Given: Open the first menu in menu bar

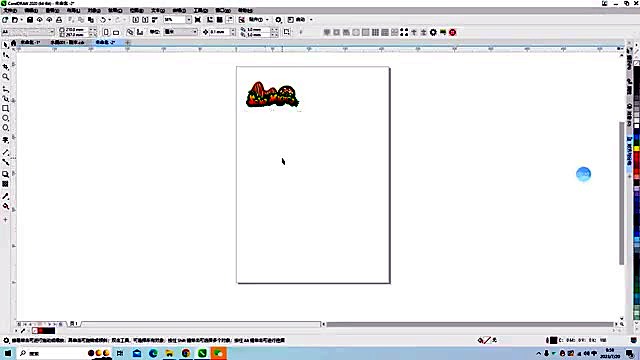Looking at the screenshot, I should 10,10.
